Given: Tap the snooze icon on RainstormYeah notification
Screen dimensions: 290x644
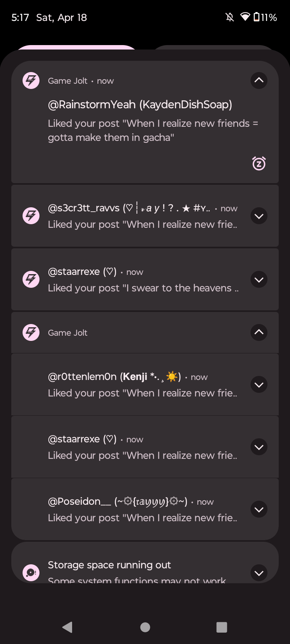Looking at the screenshot, I should 259,163.
